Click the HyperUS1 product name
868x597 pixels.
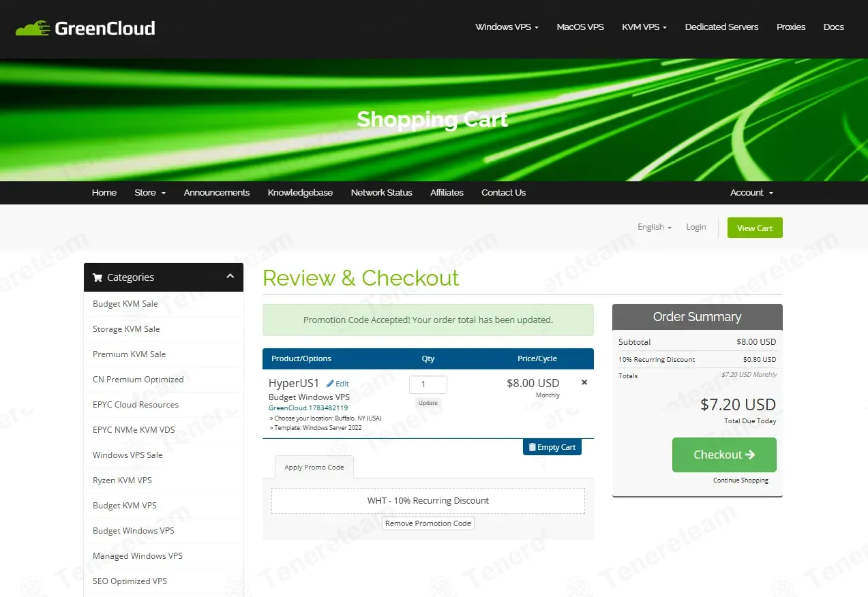[294, 384]
